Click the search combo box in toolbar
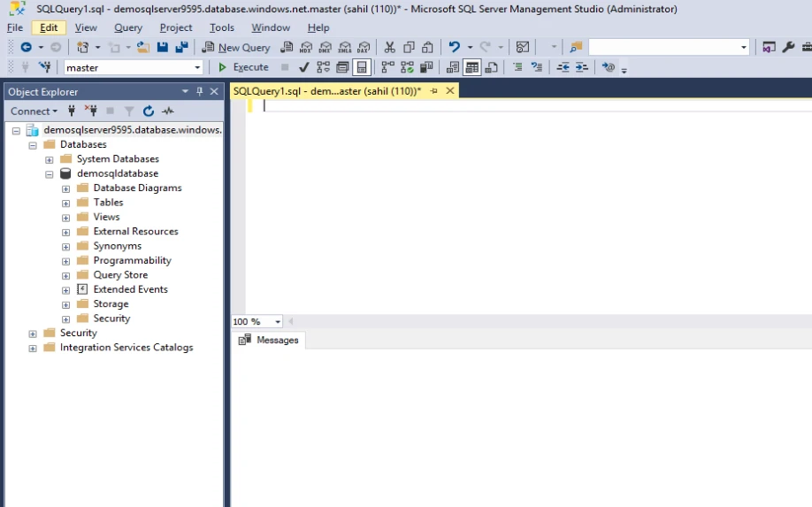Image resolution: width=812 pixels, height=507 pixels. coord(669,47)
